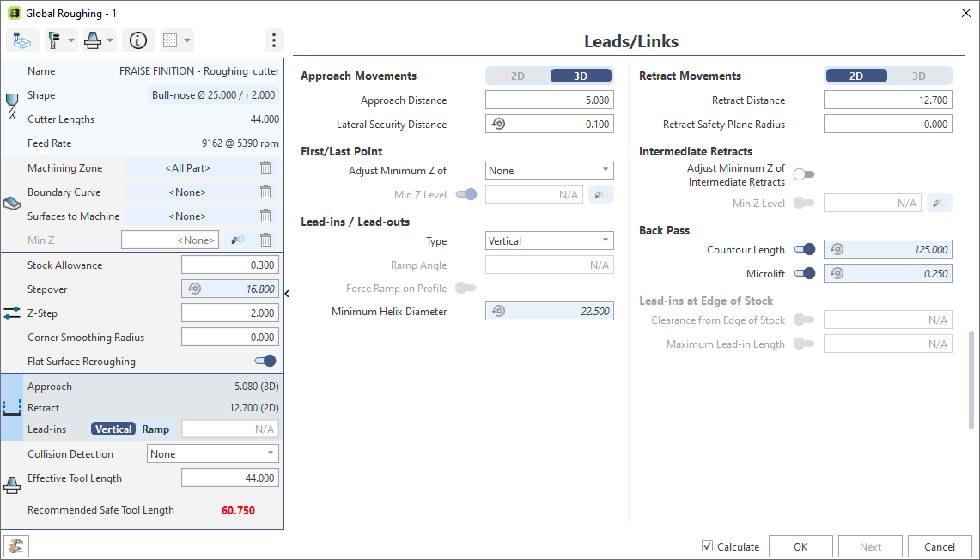Set Retract Movements to 2D
980x560 pixels.
click(x=856, y=76)
